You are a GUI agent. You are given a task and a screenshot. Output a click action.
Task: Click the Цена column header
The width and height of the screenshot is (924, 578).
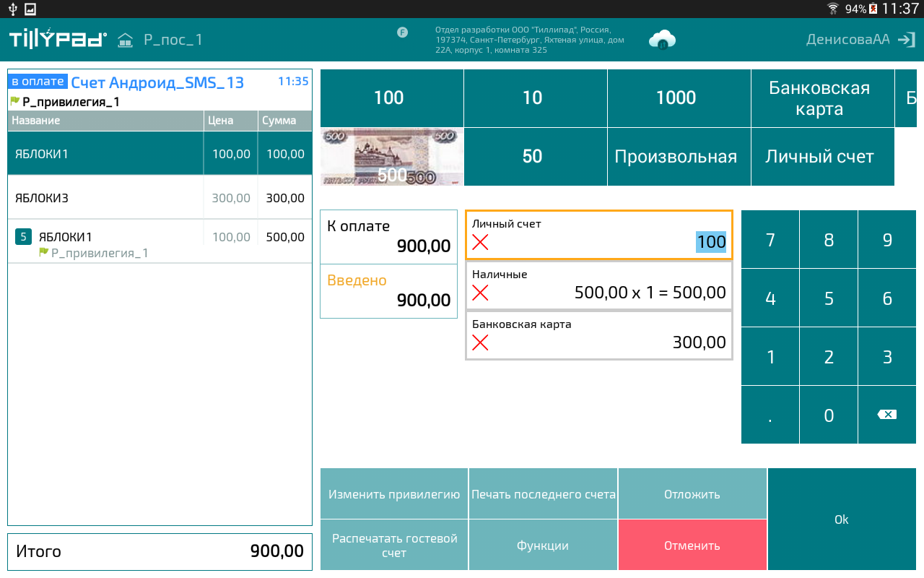[x=230, y=121]
